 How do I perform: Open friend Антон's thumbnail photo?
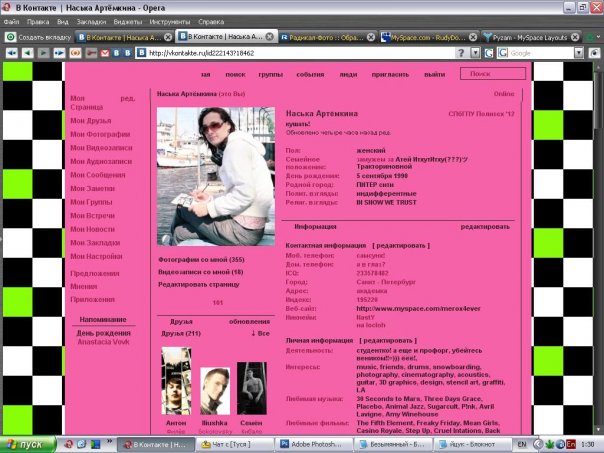pos(176,381)
